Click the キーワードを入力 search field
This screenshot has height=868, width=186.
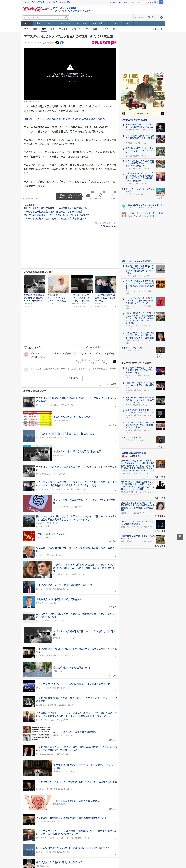click(x=44, y=18)
